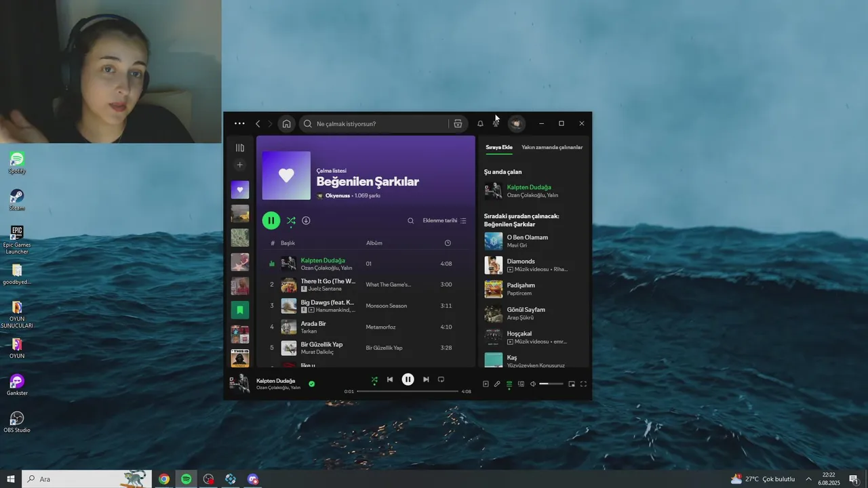Search within the playlist
Screen dimensions: 868x488
(410, 220)
